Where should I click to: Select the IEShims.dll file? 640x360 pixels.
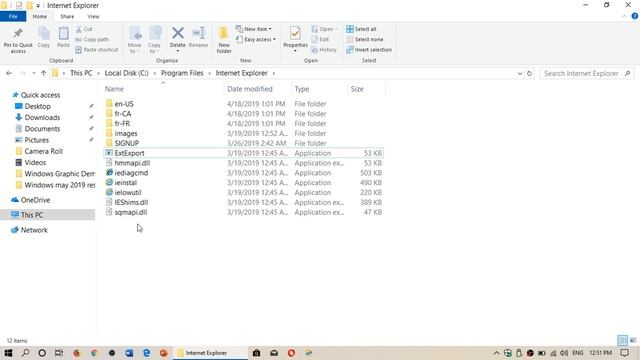pos(131,202)
